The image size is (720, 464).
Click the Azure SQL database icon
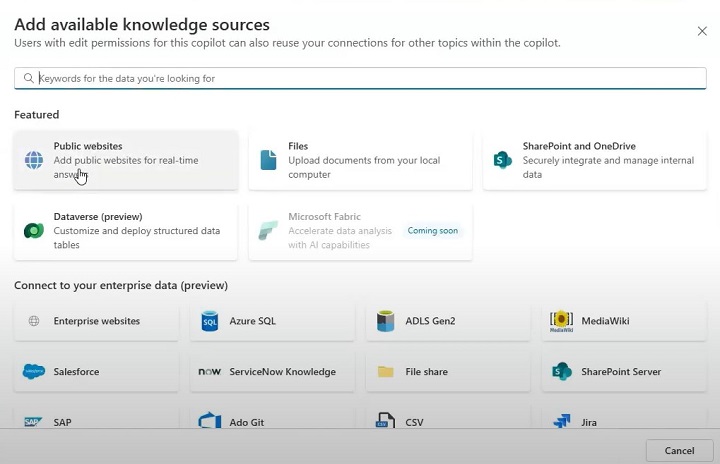(x=210, y=321)
